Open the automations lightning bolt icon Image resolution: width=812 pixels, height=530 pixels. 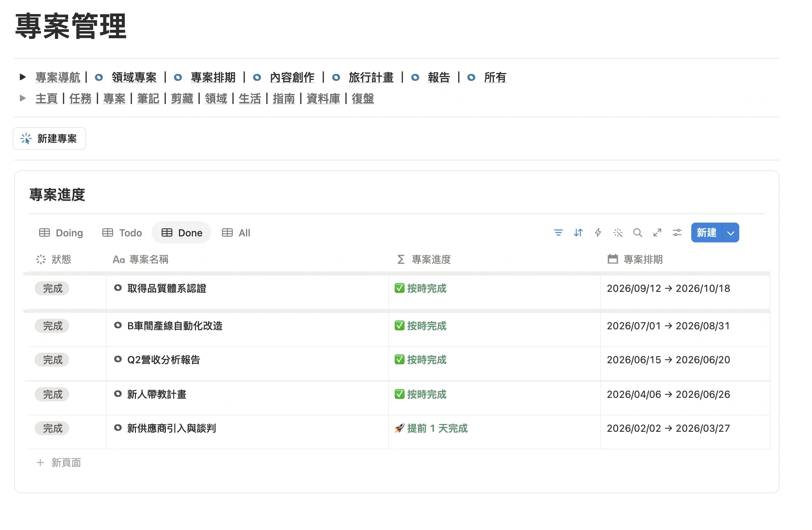(x=598, y=232)
